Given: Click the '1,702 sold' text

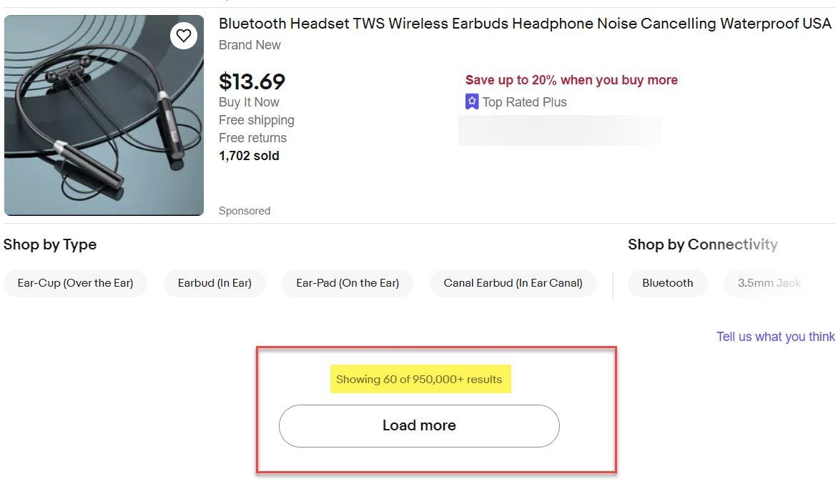Looking at the screenshot, I should coord(249,156).
